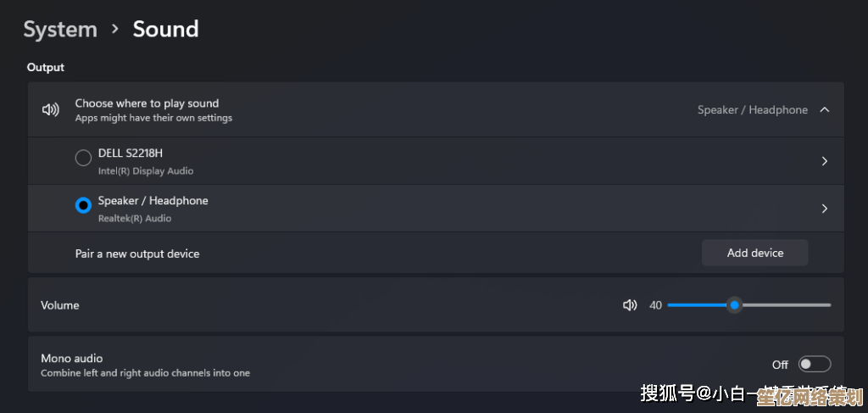Open Realtek Speaker / Headphone properties chevron

point(825,209)
